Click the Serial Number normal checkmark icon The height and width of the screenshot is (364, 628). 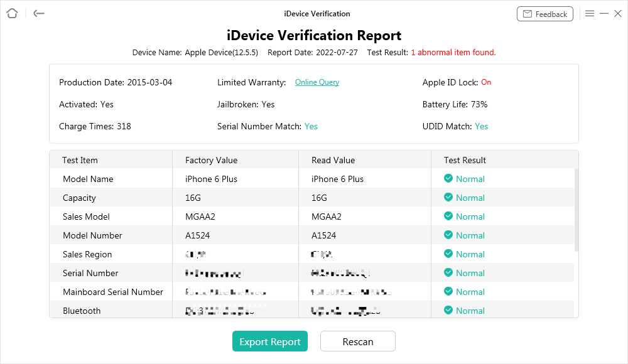pyautogui.click(x=448, y=273)
